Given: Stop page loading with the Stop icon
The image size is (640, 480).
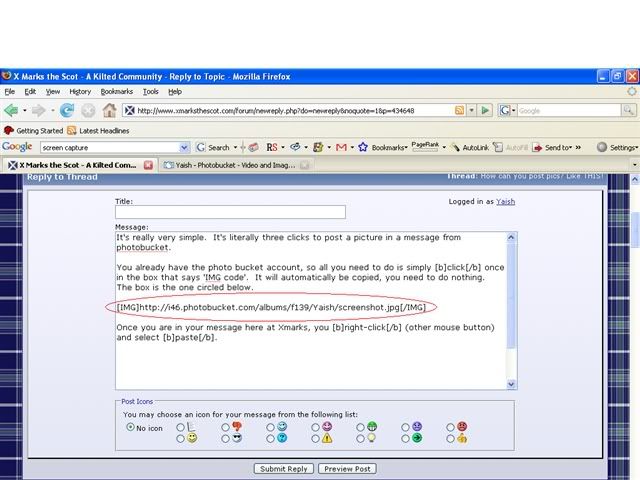Looking at the screenshot, I should coord(88,110).
